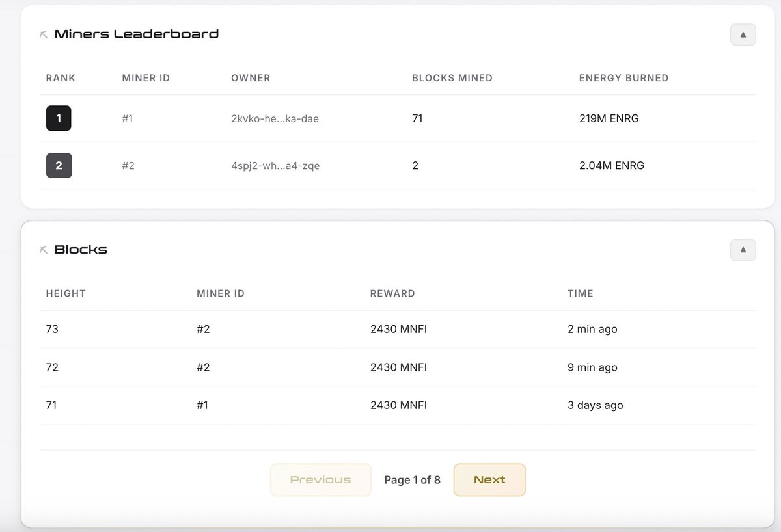Click the 'Page 1 of 8' indicator
Image resolution: width=781 pixels, height=532 pixels.
click(412, 480)
